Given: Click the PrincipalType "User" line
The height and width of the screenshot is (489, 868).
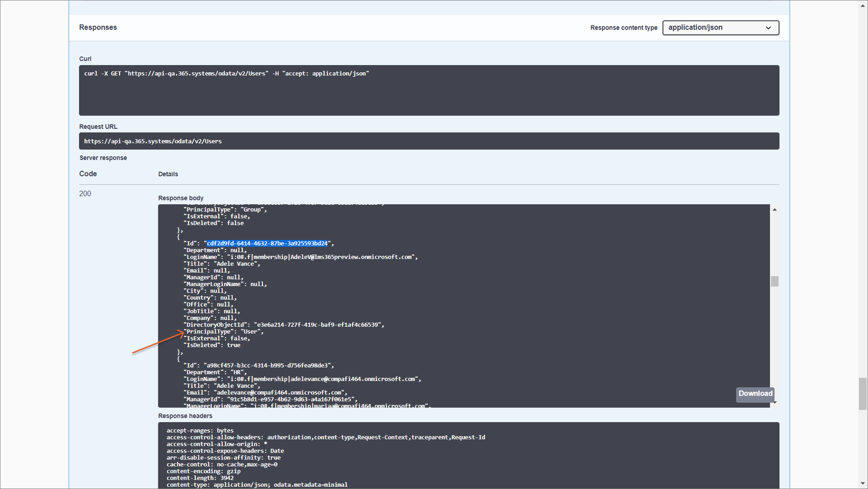Looking at the screenshot, I should pos(224,332).
